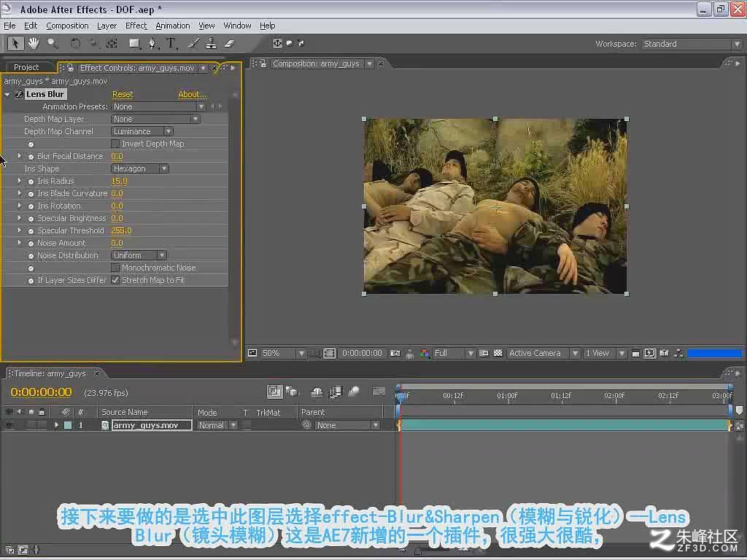The width and height of the screenshot is (747, 560).
Task: Click the Draft 3D icon in Timeline
Action: (292, 392)
